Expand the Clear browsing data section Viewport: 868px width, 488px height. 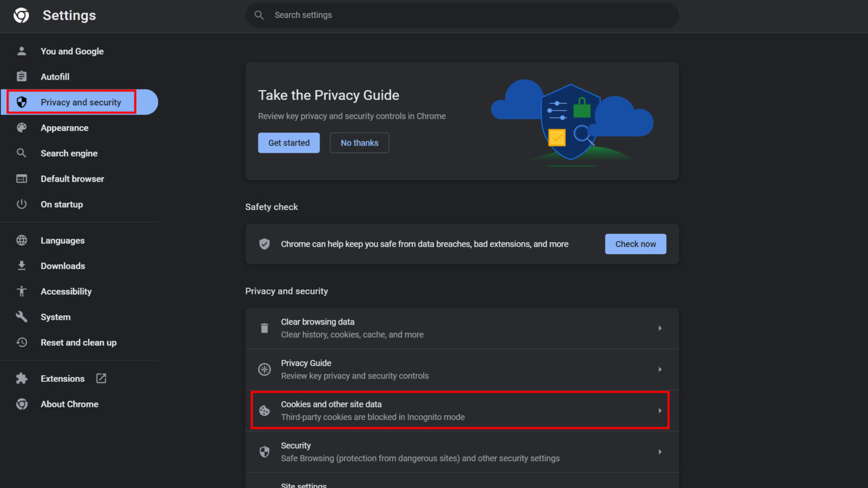(x=660, y=328)
